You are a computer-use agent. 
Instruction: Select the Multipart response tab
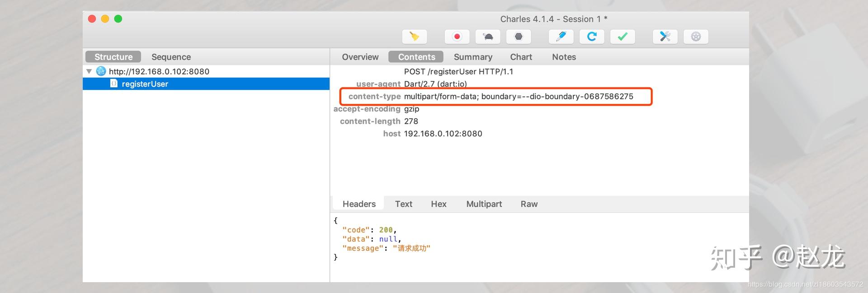[x=484, y=204]
